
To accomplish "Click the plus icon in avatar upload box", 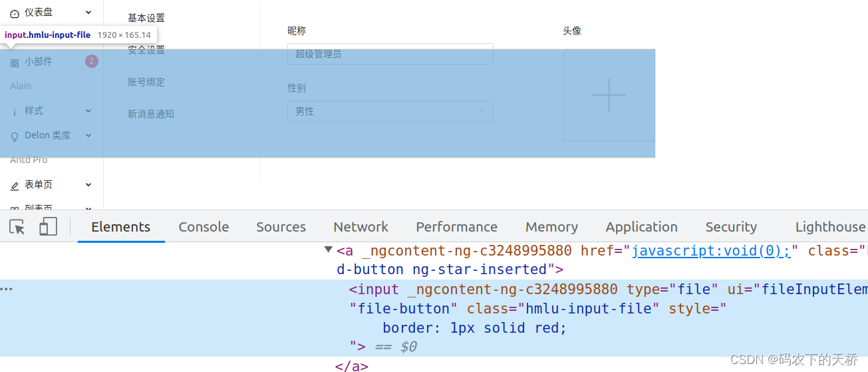I will coord(609,94).
